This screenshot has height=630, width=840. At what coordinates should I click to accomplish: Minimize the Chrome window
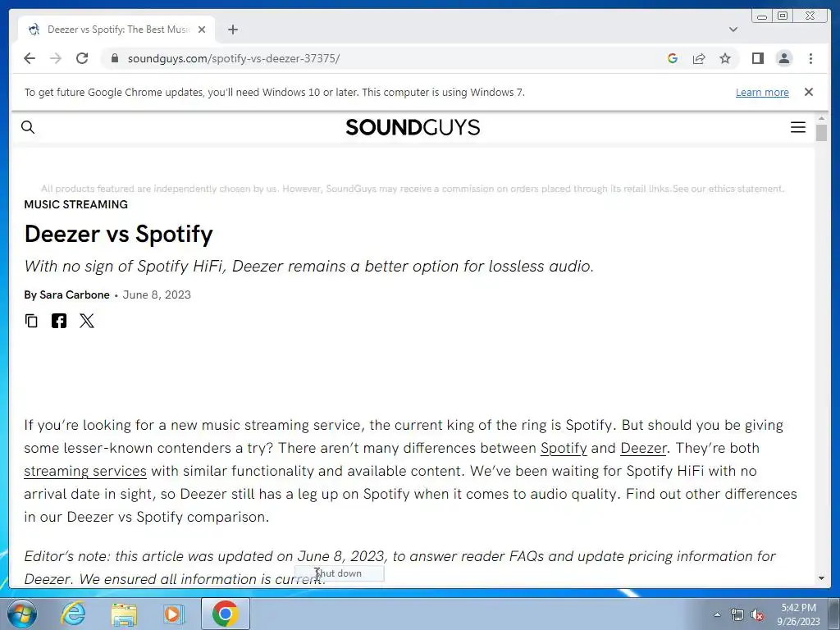(x=762, y=16)
